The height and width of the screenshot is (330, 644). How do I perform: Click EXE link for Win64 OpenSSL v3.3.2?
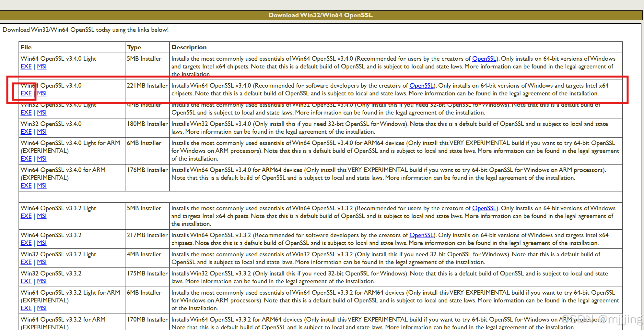pyautogui.click(x=26, y=243)
